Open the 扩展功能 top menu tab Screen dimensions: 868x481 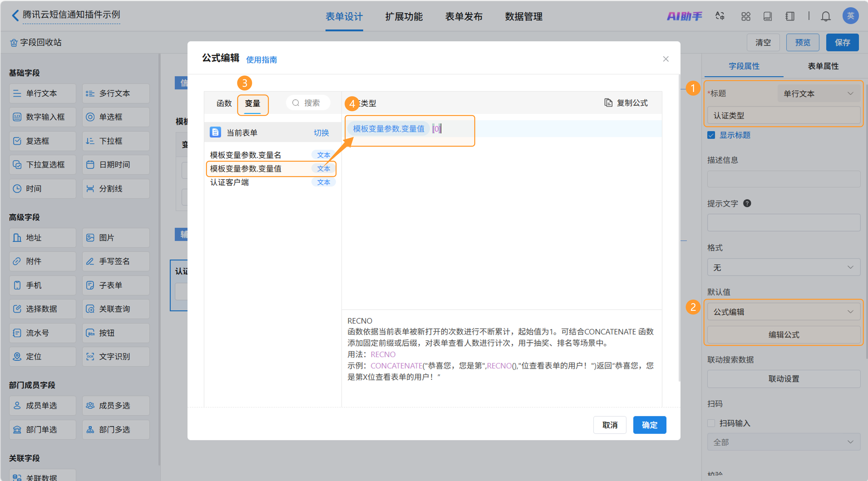point(404,16)
